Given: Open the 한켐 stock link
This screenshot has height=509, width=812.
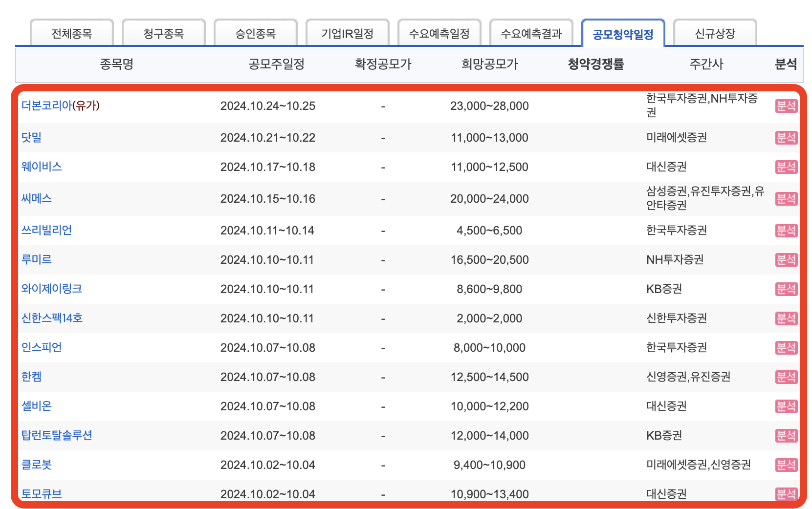Looking at the screenshot, I should 31,377.
